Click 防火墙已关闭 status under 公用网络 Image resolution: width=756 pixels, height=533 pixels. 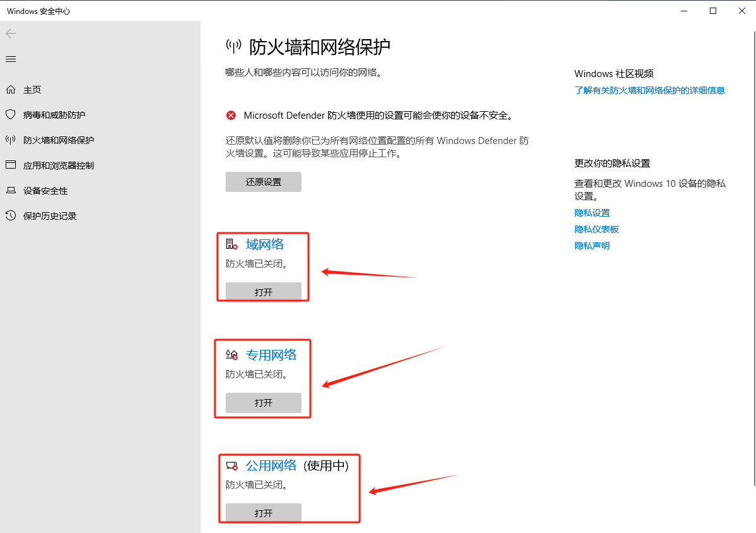coord(257,485)
